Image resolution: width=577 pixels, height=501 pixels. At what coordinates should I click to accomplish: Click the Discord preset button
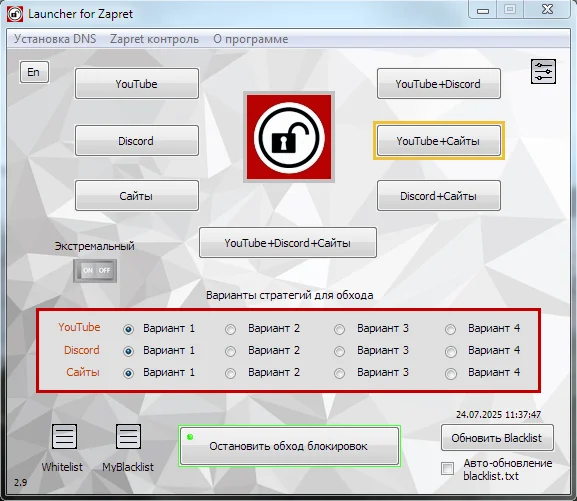[137, 141]
